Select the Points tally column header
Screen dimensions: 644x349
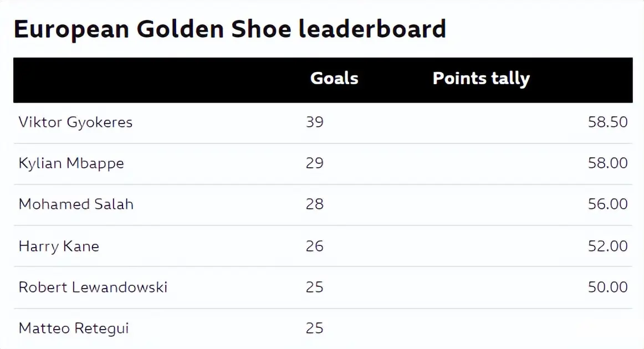pyautogui.click(x=481, y=79)
